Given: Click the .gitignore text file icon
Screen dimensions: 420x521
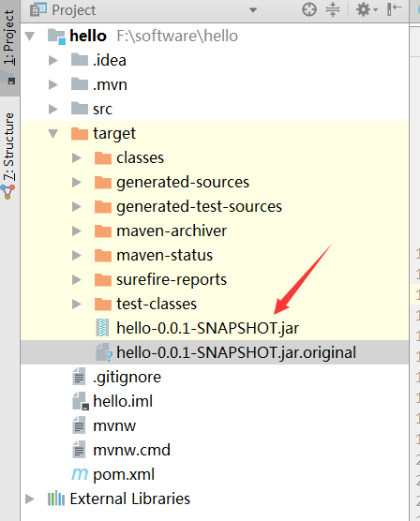Looking at the screenshot, I should [x=79, y=377].
